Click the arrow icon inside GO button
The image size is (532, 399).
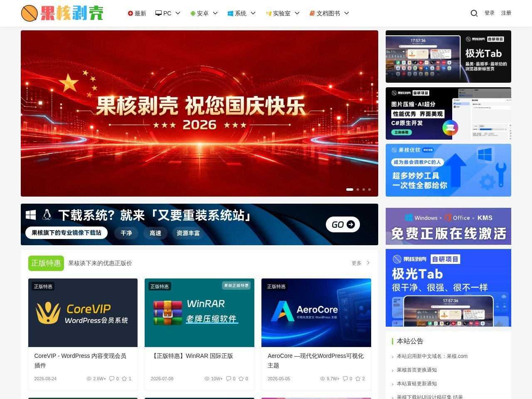(351, 224)
